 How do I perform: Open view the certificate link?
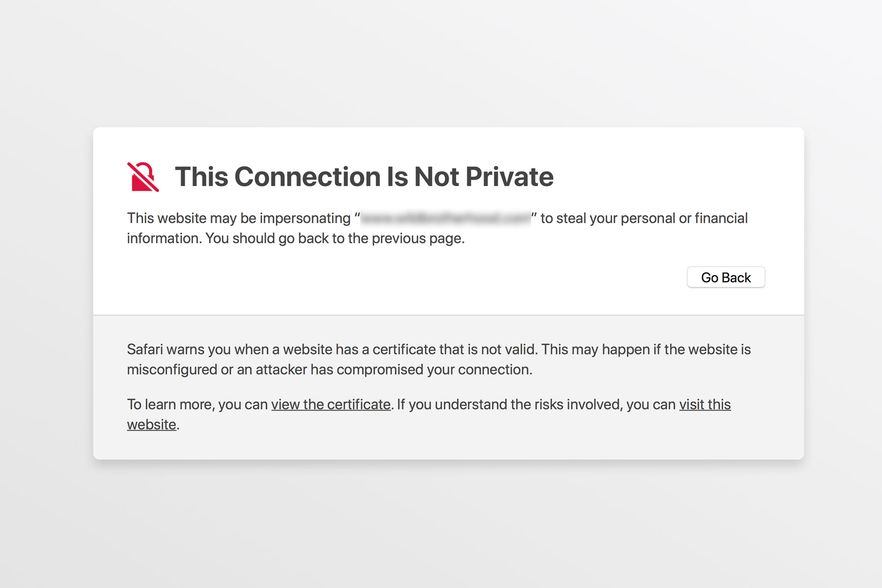coord(330,405)
